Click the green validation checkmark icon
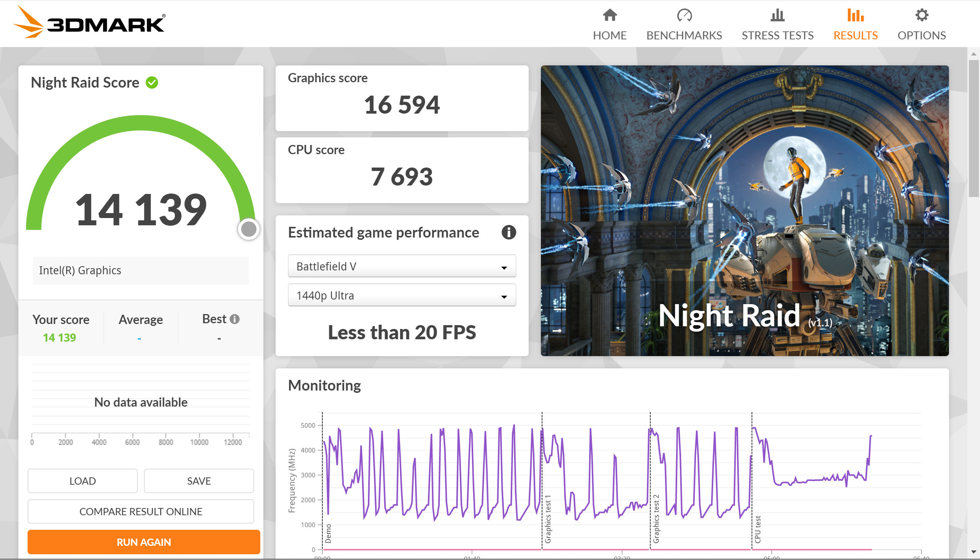The height and width of the screenshot is (560, 980). [x=152, y=82]
